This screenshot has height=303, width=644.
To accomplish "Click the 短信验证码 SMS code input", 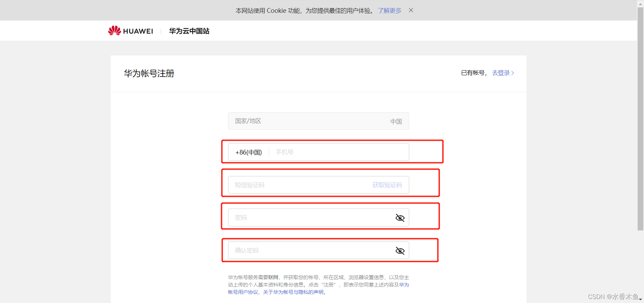I will click(x=295, y=185).
